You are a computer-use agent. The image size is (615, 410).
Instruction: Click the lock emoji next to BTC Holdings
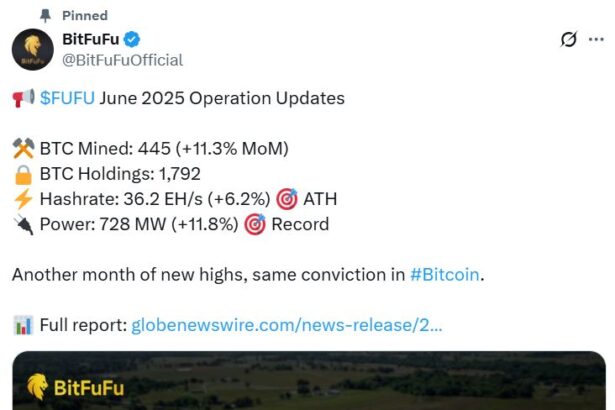click(23, 174)
